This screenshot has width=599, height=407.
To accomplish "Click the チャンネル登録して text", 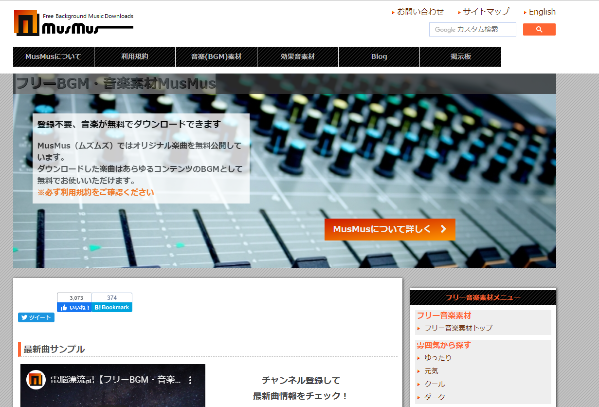I will [301, 381].
